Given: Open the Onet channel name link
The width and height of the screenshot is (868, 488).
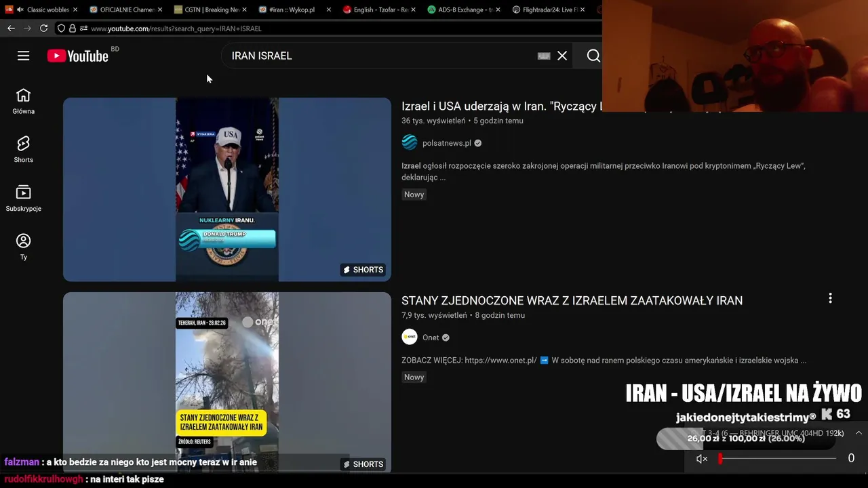Looking at the screenshot, I should click(x=431, y=338).
